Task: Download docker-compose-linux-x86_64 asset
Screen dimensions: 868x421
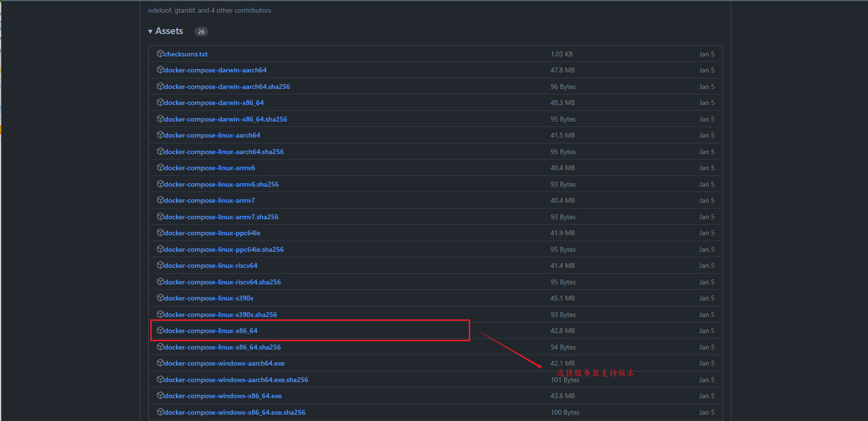Action: tap(211, 331)
